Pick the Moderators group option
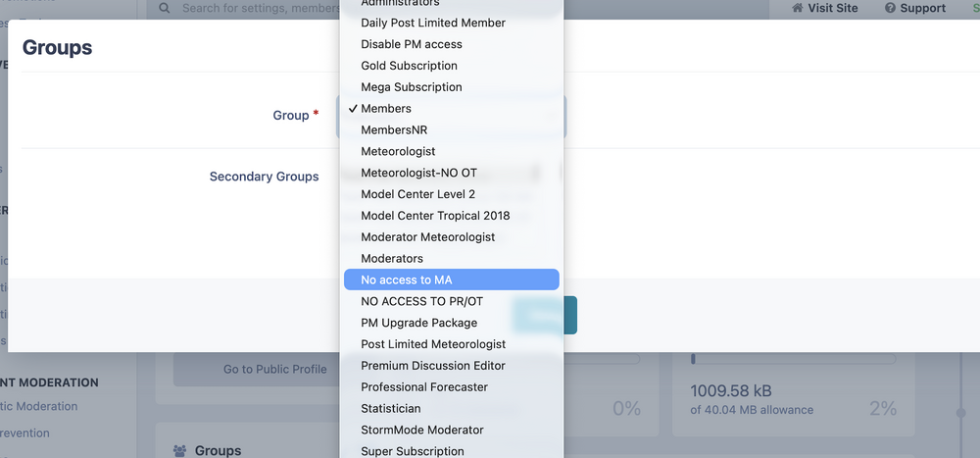Viewport: 980px width, 458px height. click(x=392, y=259)
